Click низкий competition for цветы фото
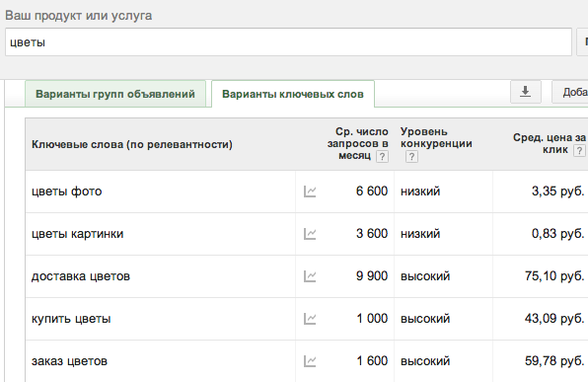The width and height of the screenshot is (588, 382). (x=420, y=191)
